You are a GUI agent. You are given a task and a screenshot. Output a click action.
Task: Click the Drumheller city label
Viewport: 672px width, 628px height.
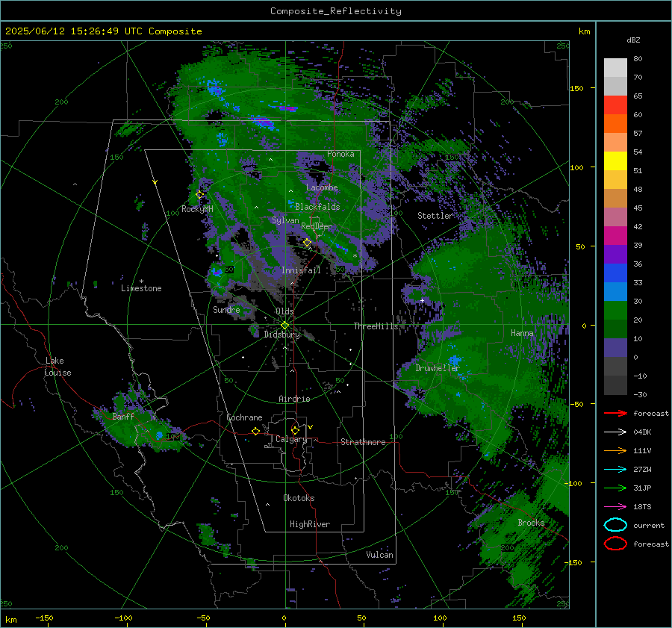[438, 368]
